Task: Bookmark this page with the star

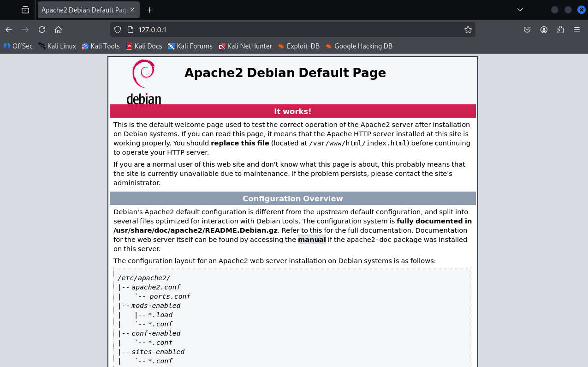Action: [468, 30]
